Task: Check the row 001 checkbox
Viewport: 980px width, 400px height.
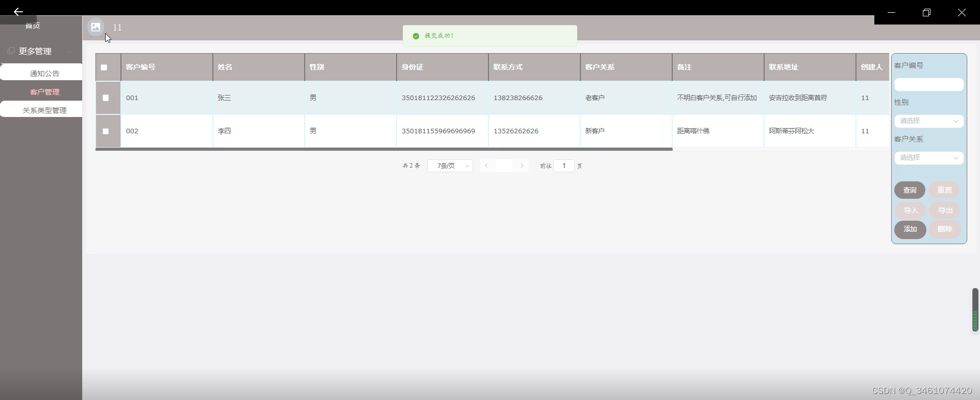Action: (x=106, y=98)
